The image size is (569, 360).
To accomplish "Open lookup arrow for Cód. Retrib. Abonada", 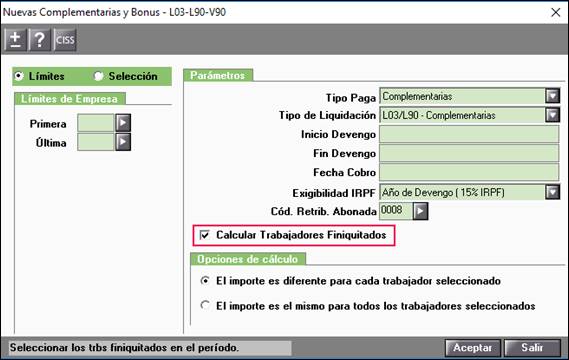I will coord(420,211).
